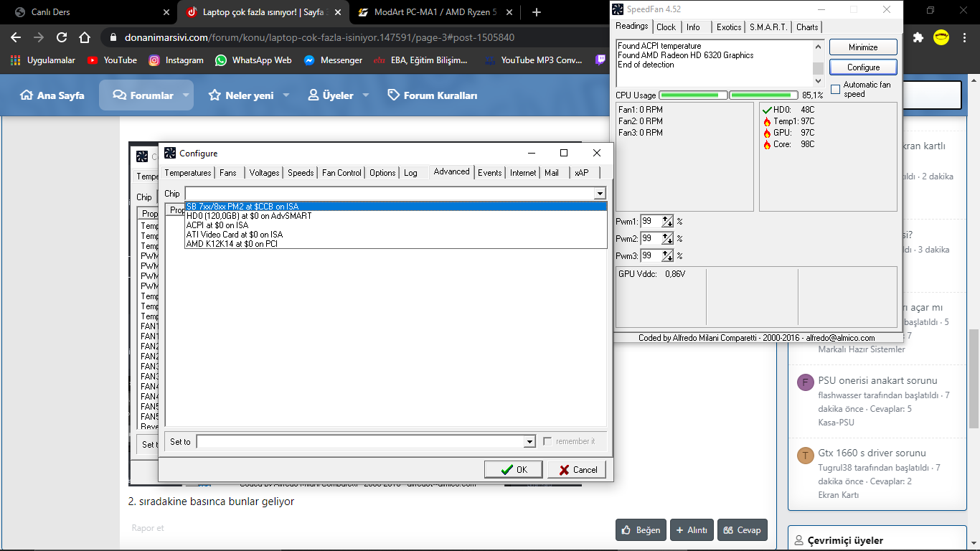Open the Voltages tab in Configure
This screenshot has height=551, width=980.
tap(265, 173)
